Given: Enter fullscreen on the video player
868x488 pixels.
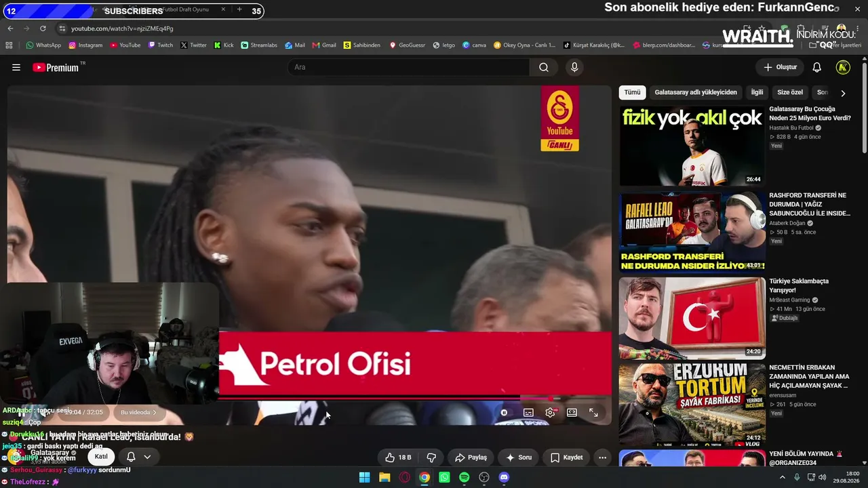Looking at the screenshot, I should [x=593, y=412].
